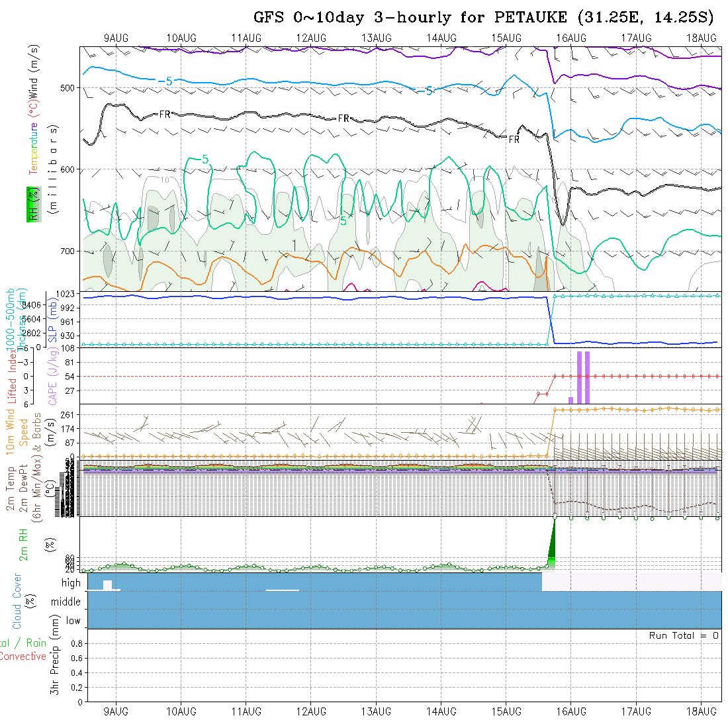Click the 0.6 precipitation axis value

click(x=77, y=658)
